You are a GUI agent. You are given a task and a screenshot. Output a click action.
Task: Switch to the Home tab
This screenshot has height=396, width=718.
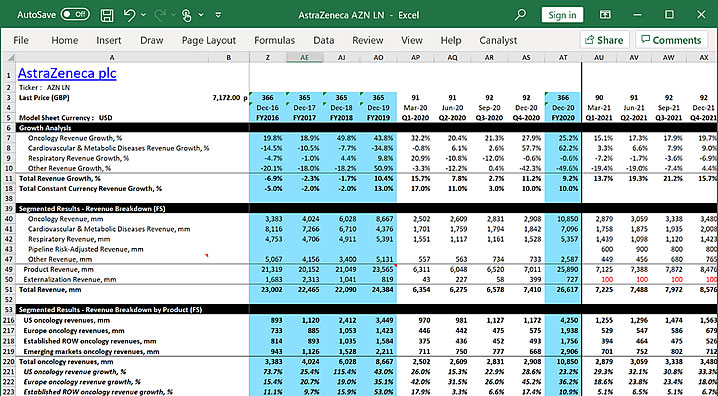pyautogui.click(x=65, y=40)
